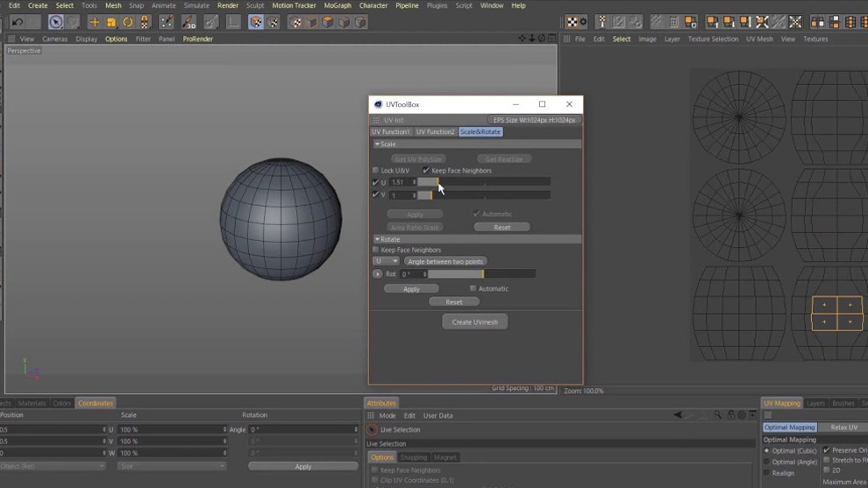868x488 pixels.
Task: Click Rot angle stepper arrows
Action: tap(424, 274)
